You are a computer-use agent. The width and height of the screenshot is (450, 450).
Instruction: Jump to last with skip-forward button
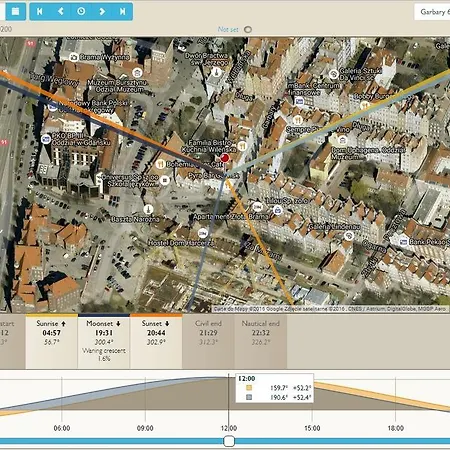[122, 11]
